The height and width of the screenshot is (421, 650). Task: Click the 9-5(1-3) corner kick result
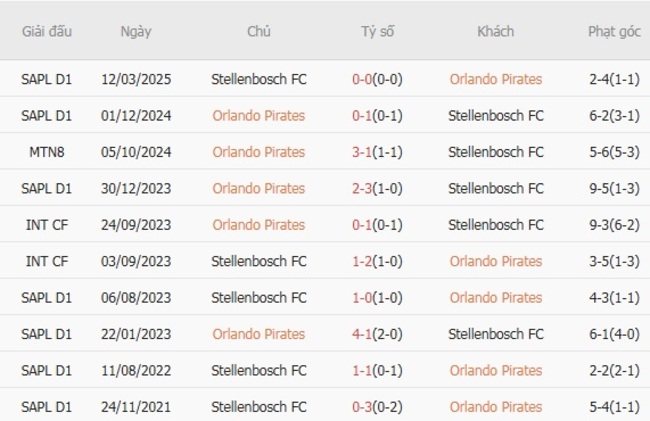coord(614,188)
